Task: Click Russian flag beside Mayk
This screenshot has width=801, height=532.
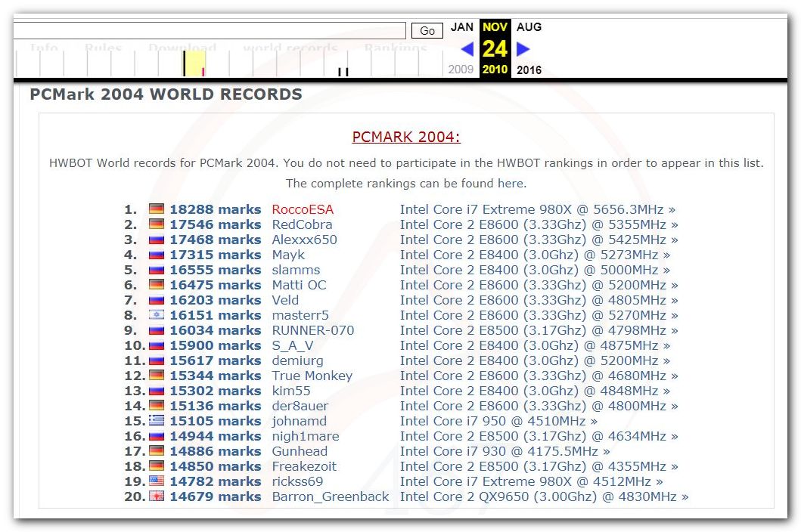Action: tap(157, 254)
